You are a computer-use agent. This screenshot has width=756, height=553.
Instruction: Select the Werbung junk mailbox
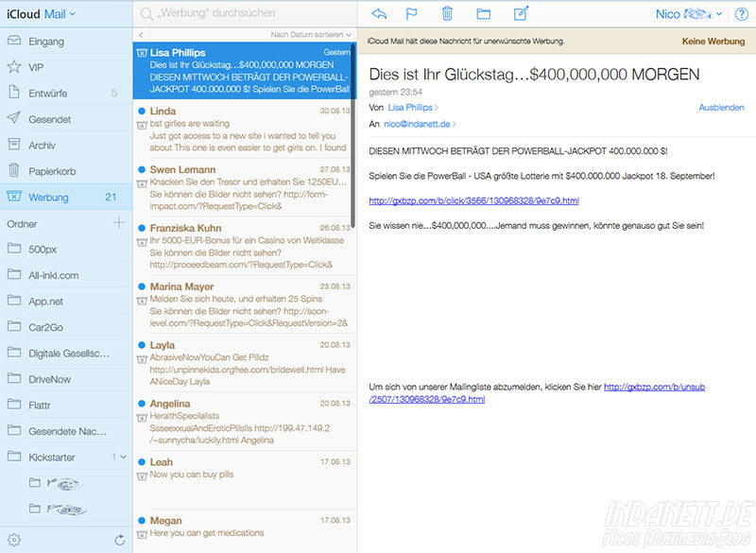click(66, 197)
